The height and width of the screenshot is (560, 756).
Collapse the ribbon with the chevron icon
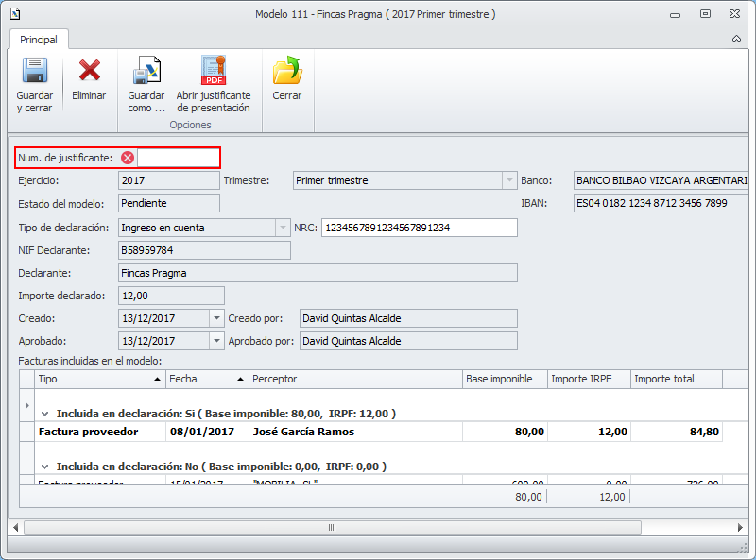(x=736, y=40)
